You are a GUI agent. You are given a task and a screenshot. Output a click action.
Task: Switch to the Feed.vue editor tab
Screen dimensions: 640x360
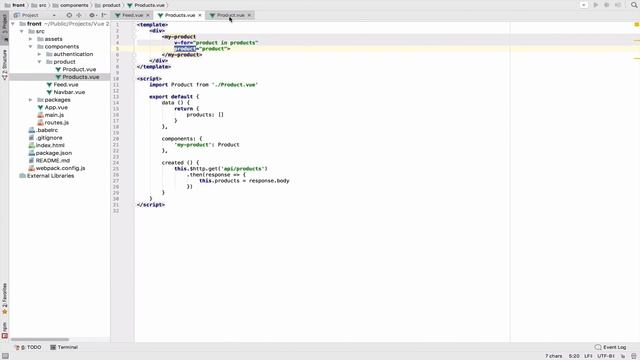click(133, 15)
